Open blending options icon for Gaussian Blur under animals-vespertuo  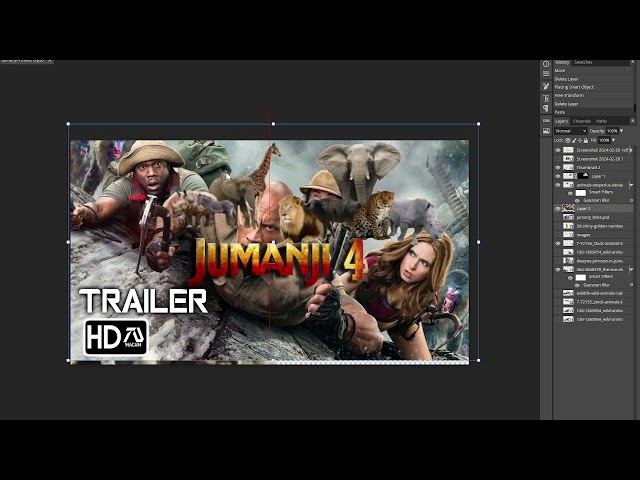click(x=631, y=200)
